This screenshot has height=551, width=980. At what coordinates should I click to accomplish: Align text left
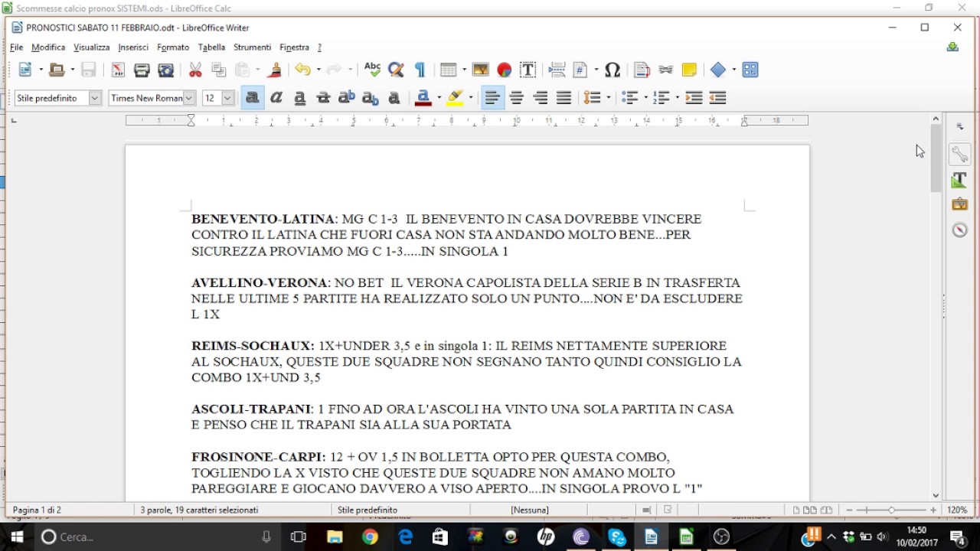coord(493,98)
